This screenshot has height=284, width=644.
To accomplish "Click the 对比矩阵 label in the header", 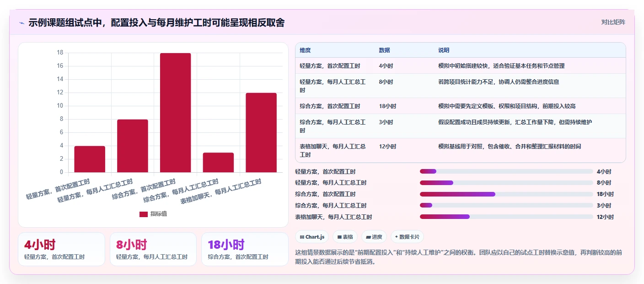I will click(x=613, y=22).
